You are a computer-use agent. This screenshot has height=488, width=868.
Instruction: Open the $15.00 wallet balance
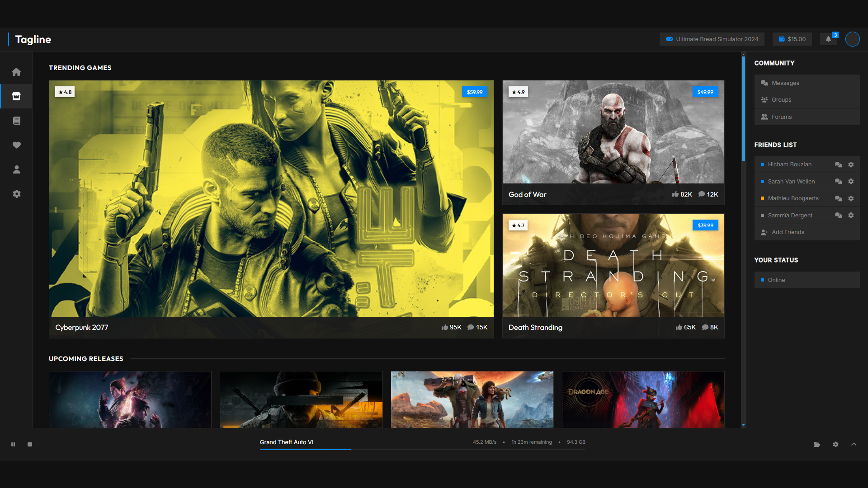pyautogui.click(x=792, y=39)
